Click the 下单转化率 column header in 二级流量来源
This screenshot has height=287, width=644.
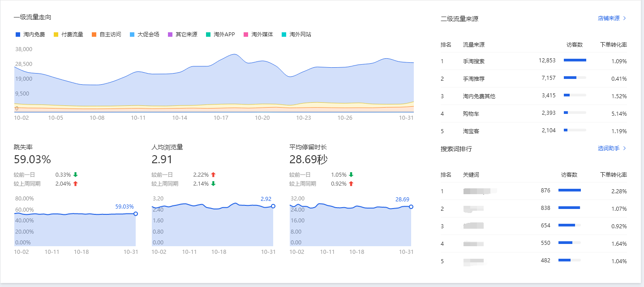click(613, 45)
